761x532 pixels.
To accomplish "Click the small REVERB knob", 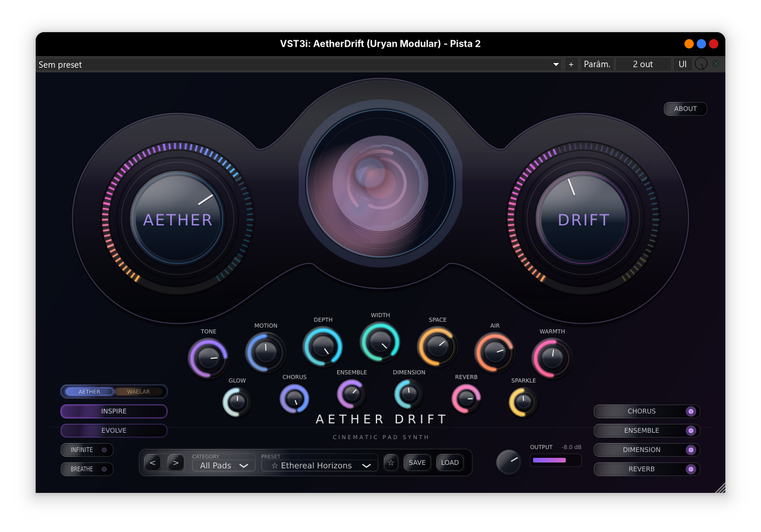I will 466,399.
